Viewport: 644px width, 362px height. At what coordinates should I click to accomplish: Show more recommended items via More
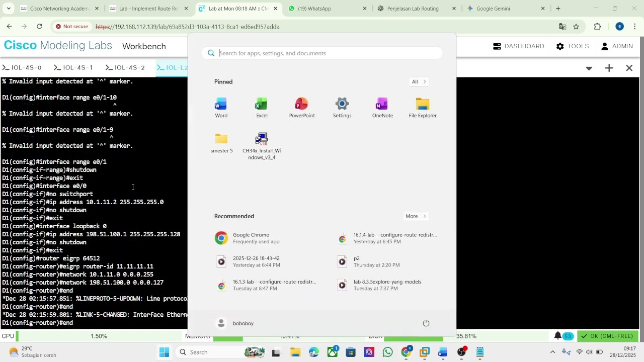pos(416,216)
